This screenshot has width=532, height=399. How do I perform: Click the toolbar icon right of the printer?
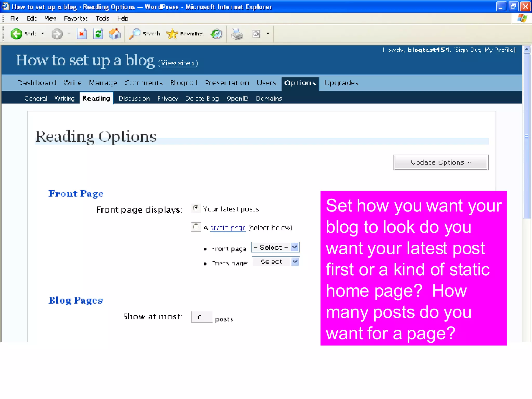pyautogui.click(x=256, y=34)
